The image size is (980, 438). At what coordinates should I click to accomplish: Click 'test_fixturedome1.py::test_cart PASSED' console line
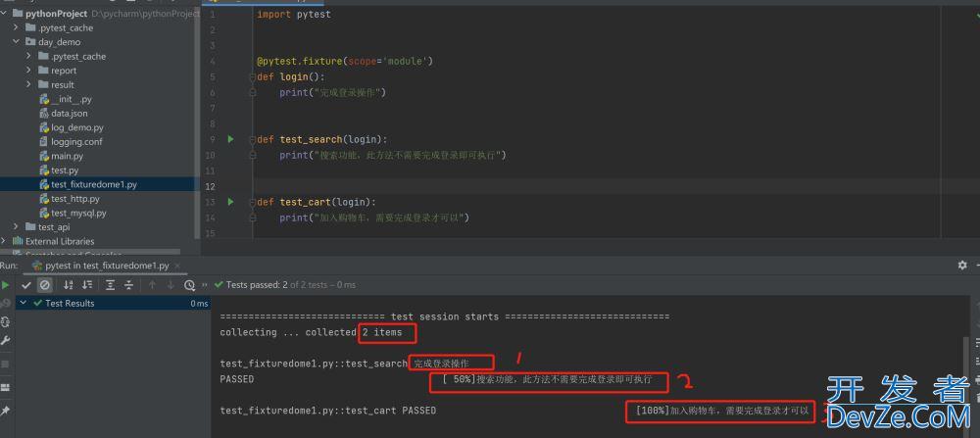[x=328, y=411]
